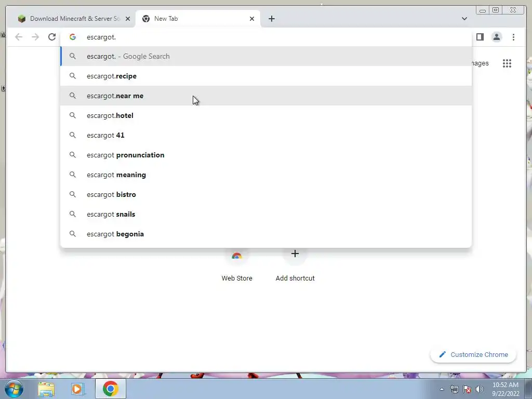Screen dimensions: 532x399
Task: Select the escargot begonia suggestion
Action: click(266, 234)
